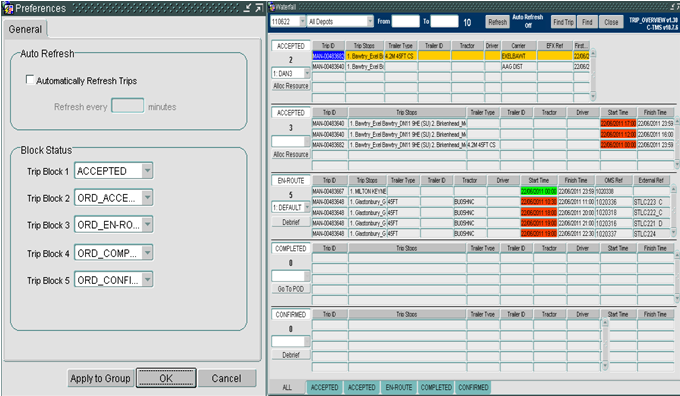Screen dimensions: 680x396
Task: Open the Trip Block 3 ORD_EN-RO dropdown
Action: click(147, 225)
